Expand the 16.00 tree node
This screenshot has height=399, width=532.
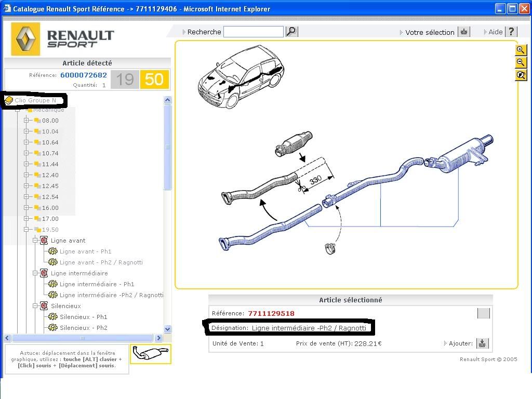pos(26,208)
